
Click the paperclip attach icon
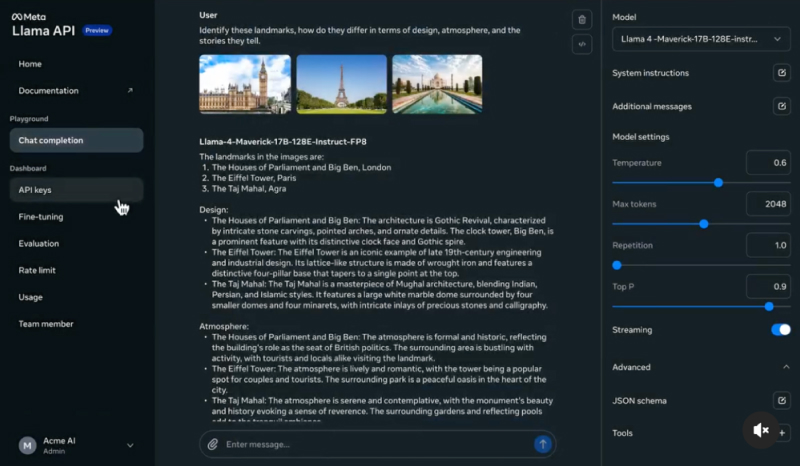point(213,445)
